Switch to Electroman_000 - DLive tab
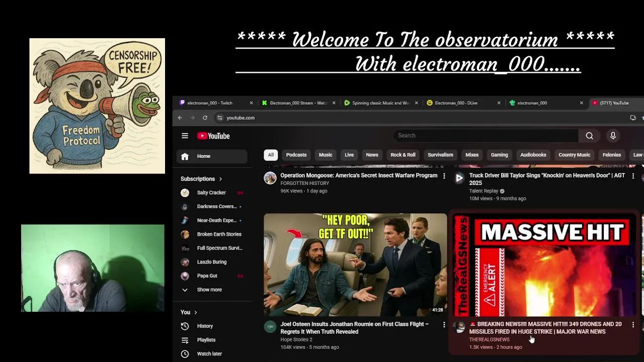 point(463,103)
